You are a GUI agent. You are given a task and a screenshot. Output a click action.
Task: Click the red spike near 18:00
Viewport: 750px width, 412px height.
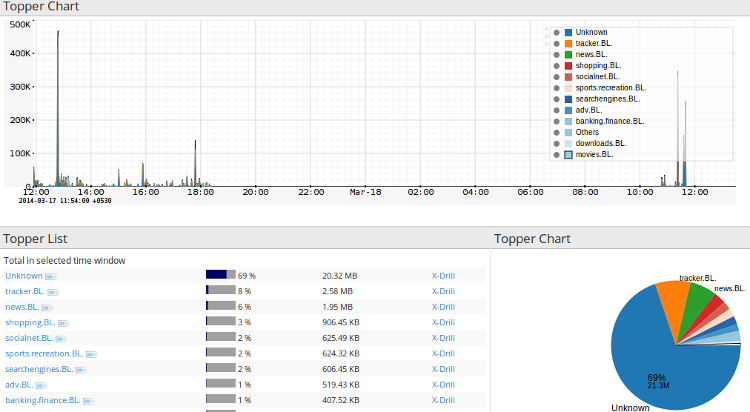196,165
